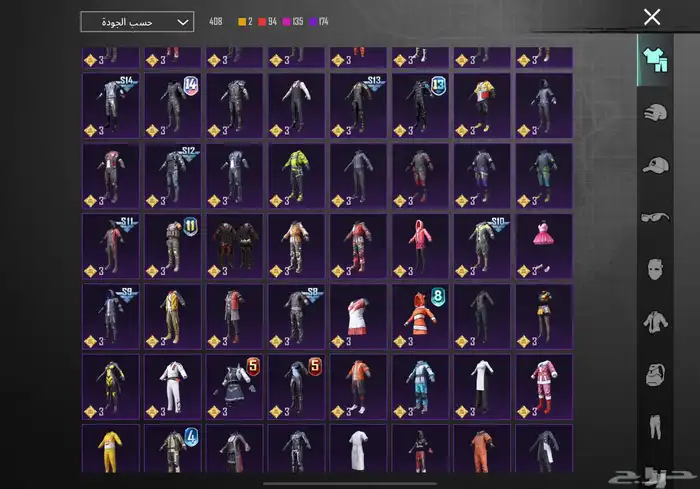700x489 pixels.
Task: Open the backpack category icon
Action: [x=654, y=374]
